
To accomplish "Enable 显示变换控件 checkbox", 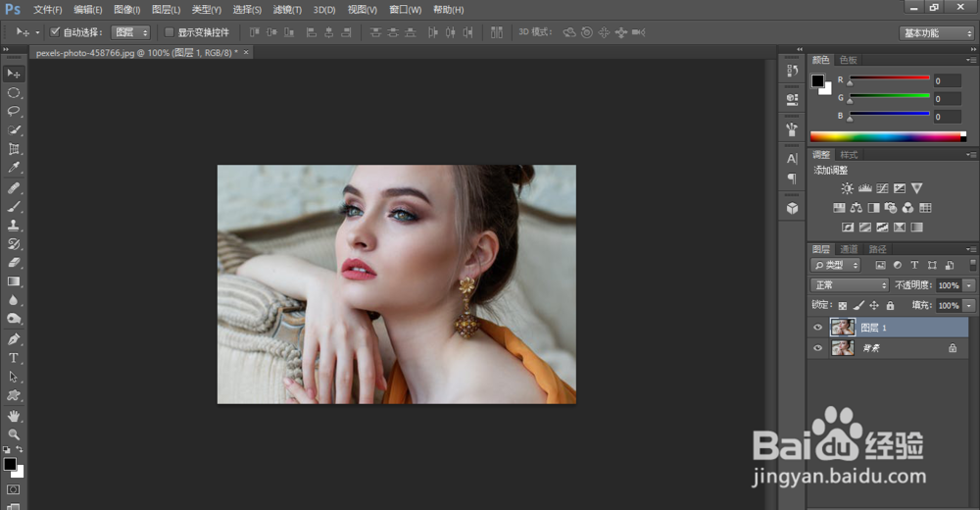I will 169,32.
